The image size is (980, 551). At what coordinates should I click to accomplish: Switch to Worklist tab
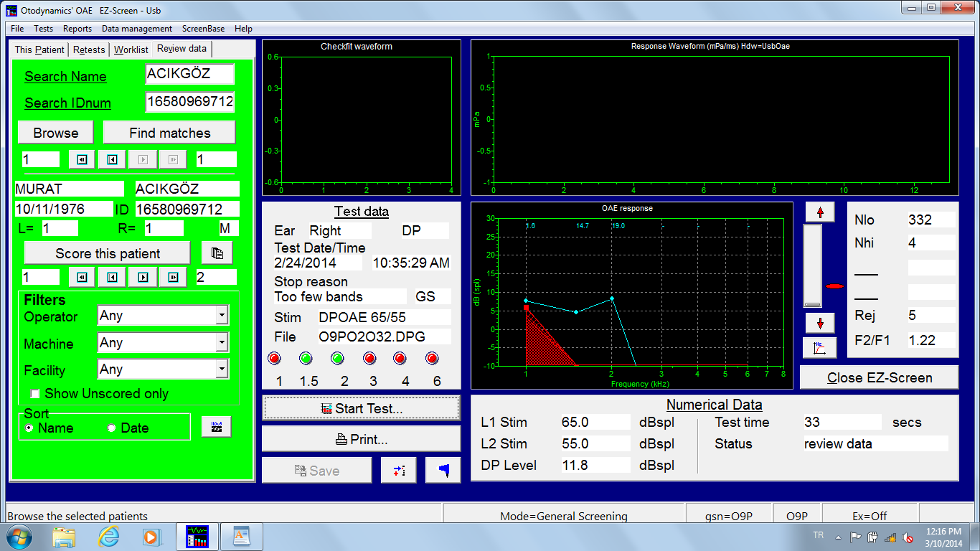click(x=131, y=50)
